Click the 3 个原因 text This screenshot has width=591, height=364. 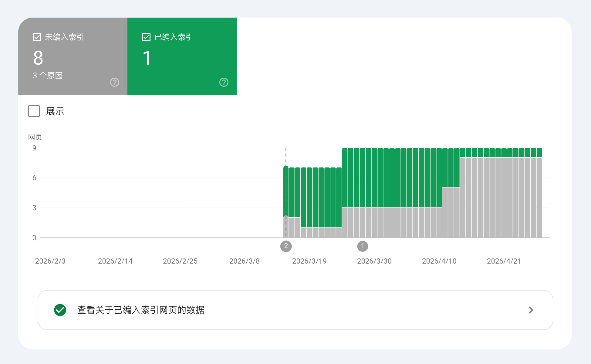pyautogui.click(x=48, y=76)
